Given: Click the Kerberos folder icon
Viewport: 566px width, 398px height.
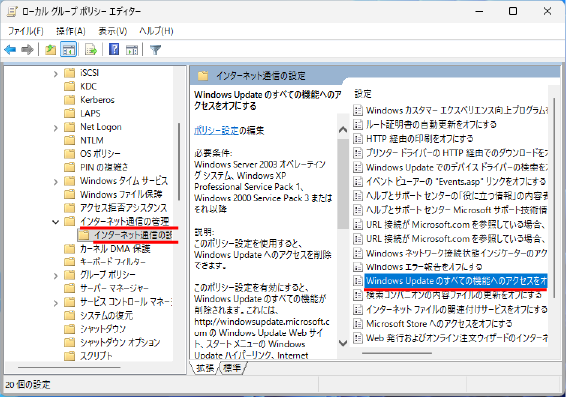Looking at the screenshot, I should pos(69,100).
